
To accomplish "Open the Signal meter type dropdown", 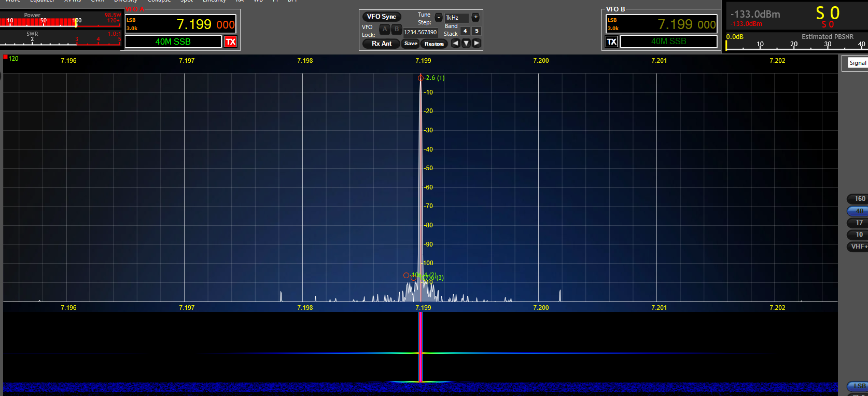I will click(x=857, y=63).
